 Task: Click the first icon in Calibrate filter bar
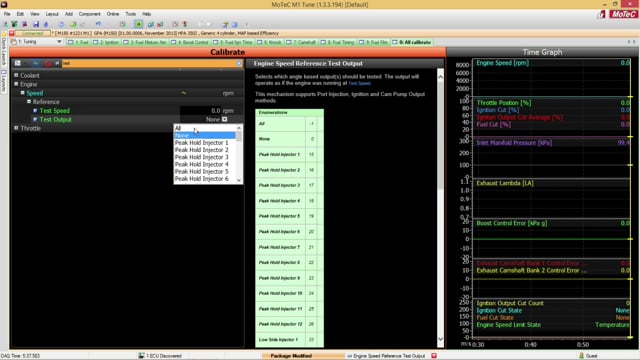[x=18, y=63]
